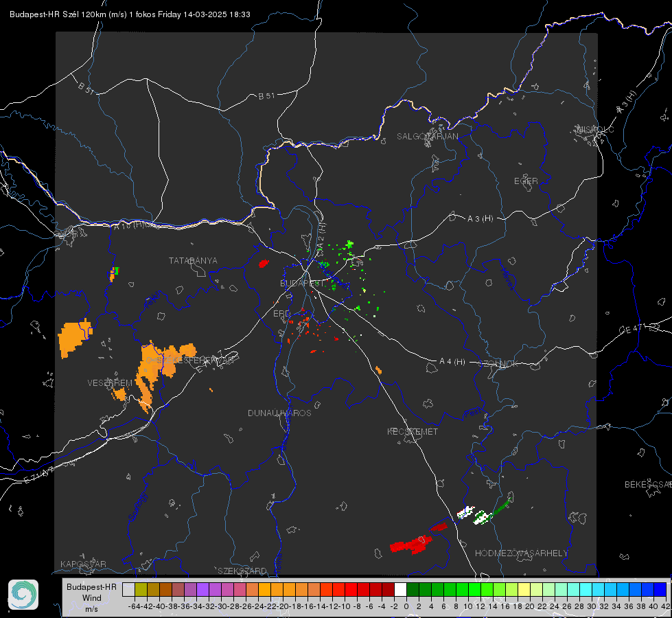Choose the pink swatch between -28 and -26
Viewport: 672px width, 618px height.
click(x=240, y=589)
